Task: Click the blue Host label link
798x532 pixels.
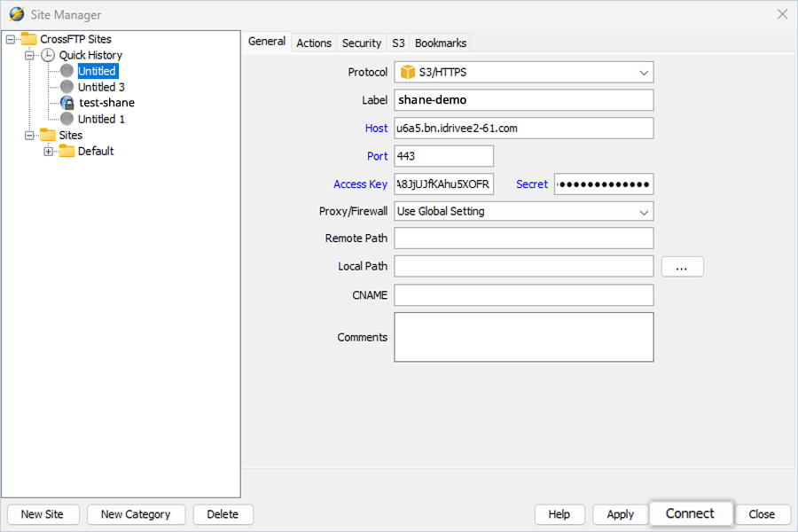Action: pyautogui.click(x=376, y=129)
